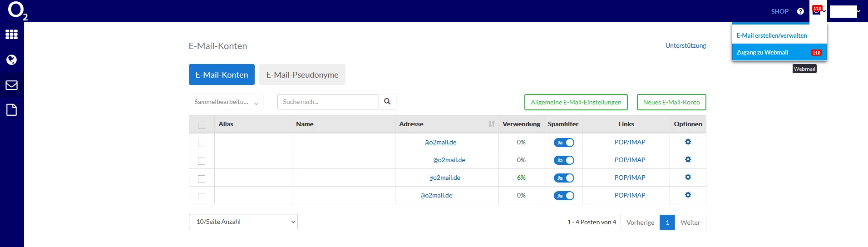Image resolution: width=868 pixels, height=247 pixels.
Task: Open the document page sidebar icon
Action: 11,110
